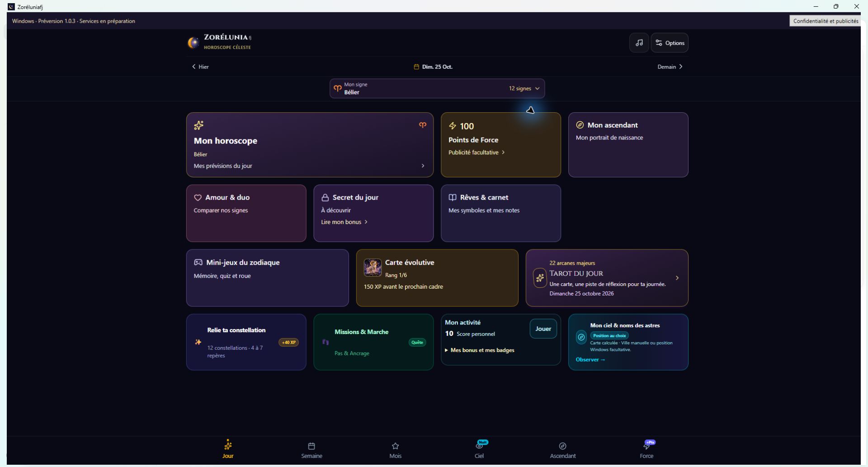Click the Observer link

pos(590,360)
